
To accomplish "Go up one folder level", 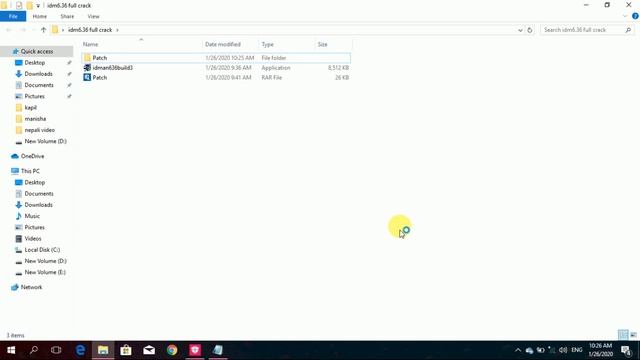I will pos(43,30).
